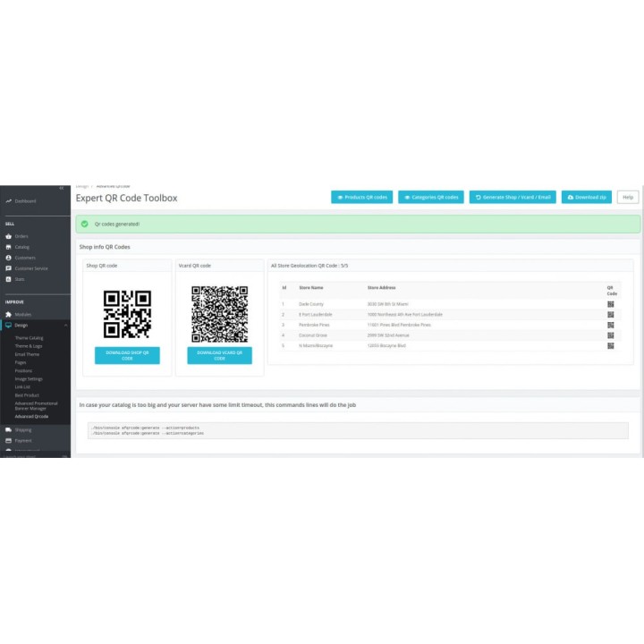The image size is (644, 644).
Task: Click the Dashboard trend-line icon
Action: click(9, 201)
